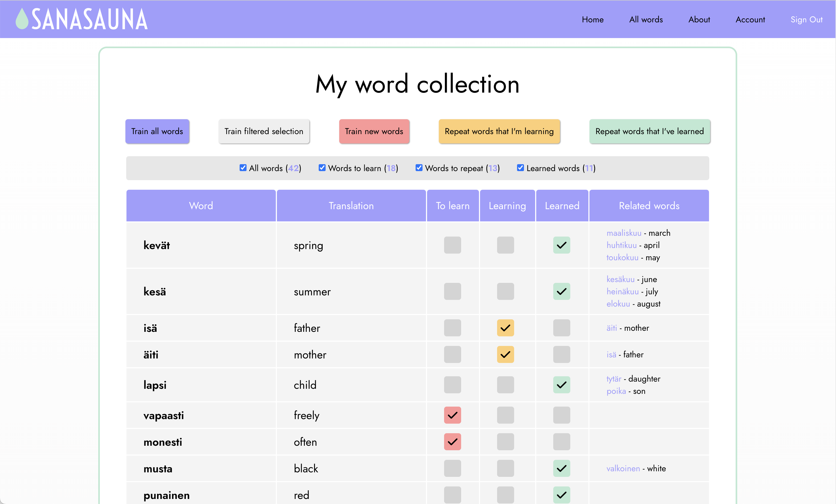Go to the Account page
The image size is (836, 504).
click(x=750, y=20)
